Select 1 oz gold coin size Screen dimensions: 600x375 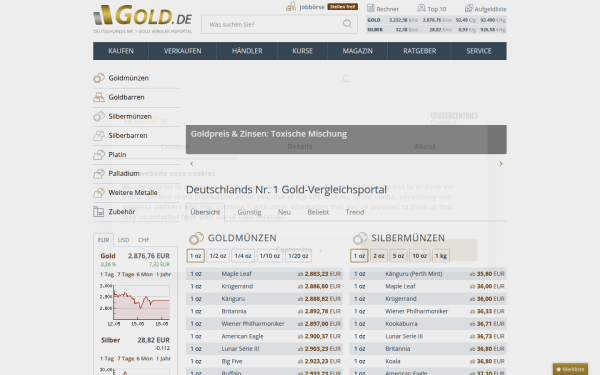196,256
